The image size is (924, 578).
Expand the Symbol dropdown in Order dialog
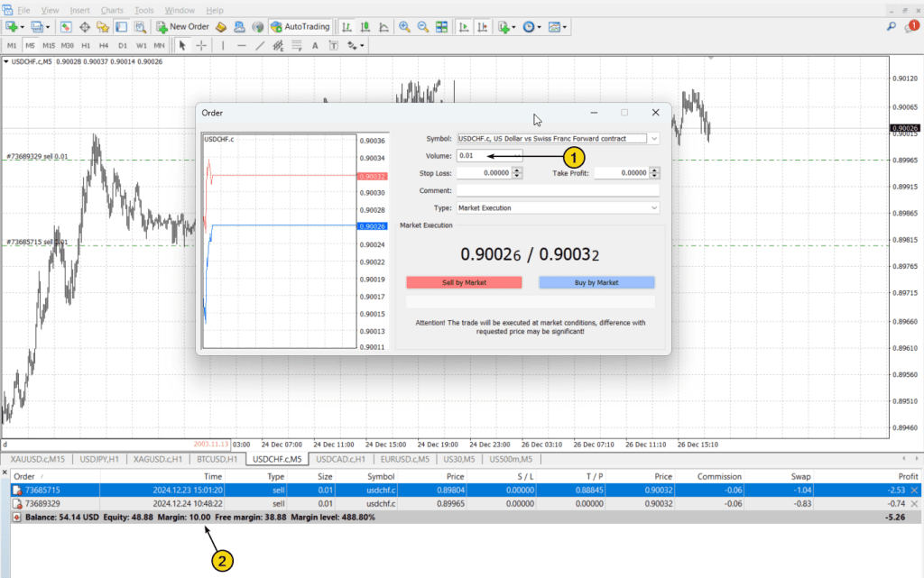pyautogui.click(x=654, y=139)
